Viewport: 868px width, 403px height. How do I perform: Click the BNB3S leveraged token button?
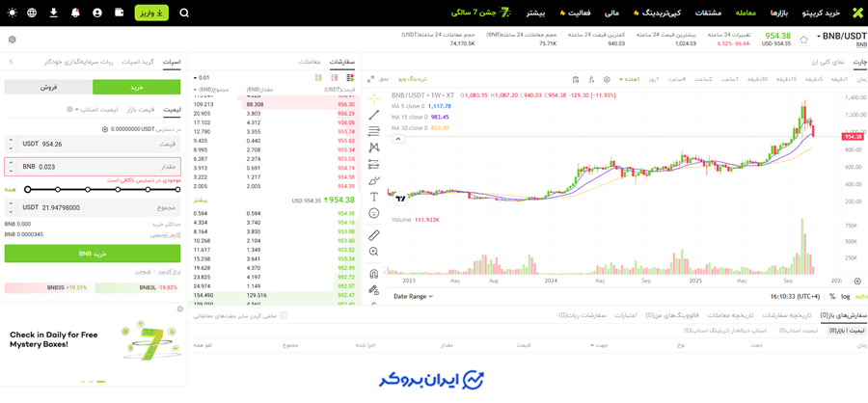(x=48, y=288)
